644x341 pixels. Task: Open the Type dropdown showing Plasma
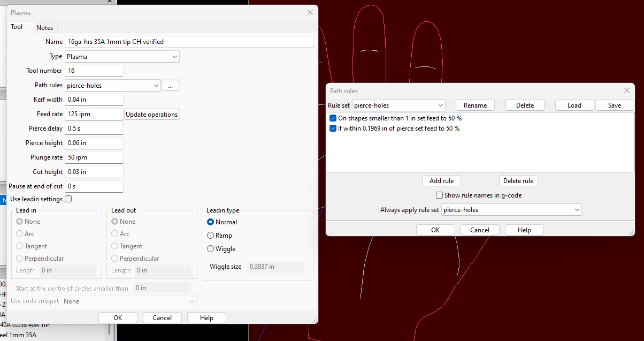[122, 56]
